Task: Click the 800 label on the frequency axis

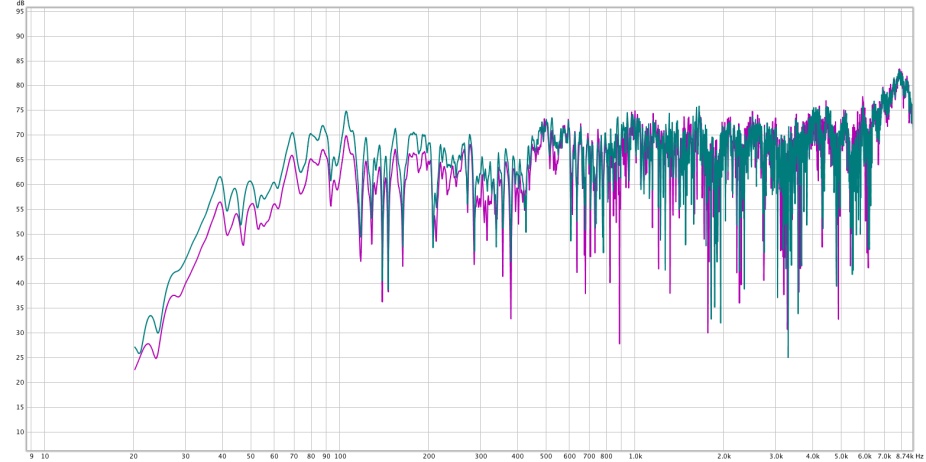Action: pos(607,456)
